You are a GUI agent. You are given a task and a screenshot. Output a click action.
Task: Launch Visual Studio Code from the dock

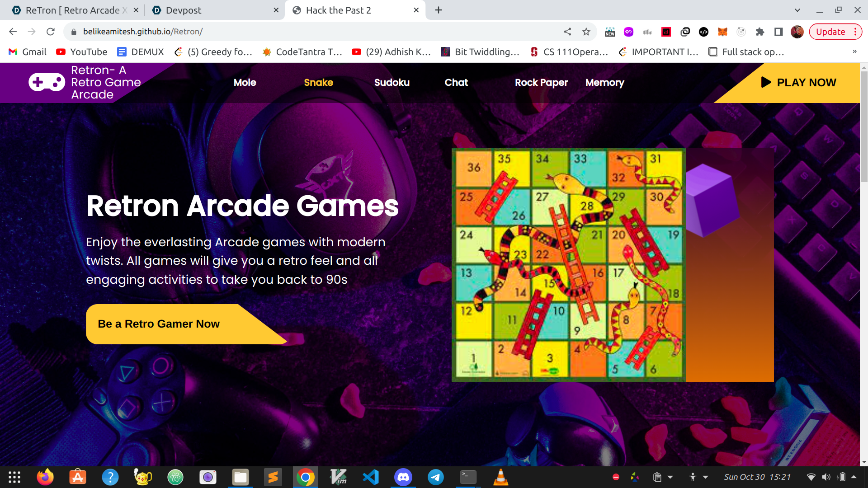tap(371, 477)
